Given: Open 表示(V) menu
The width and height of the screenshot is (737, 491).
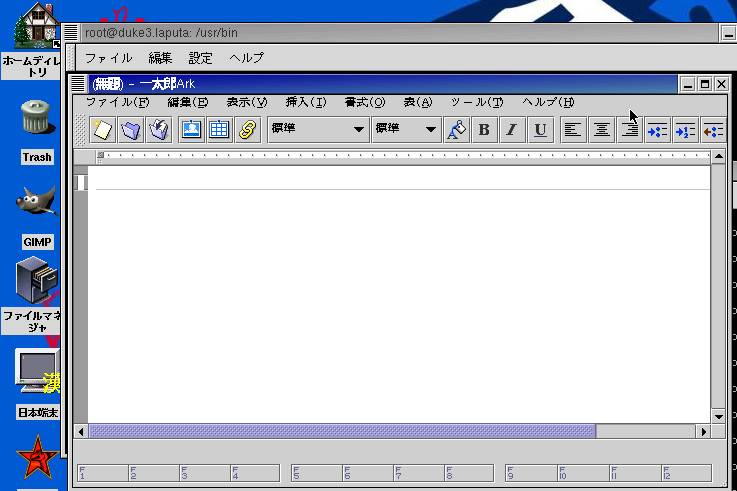Looking at the screenshot, I should (247, 102).
